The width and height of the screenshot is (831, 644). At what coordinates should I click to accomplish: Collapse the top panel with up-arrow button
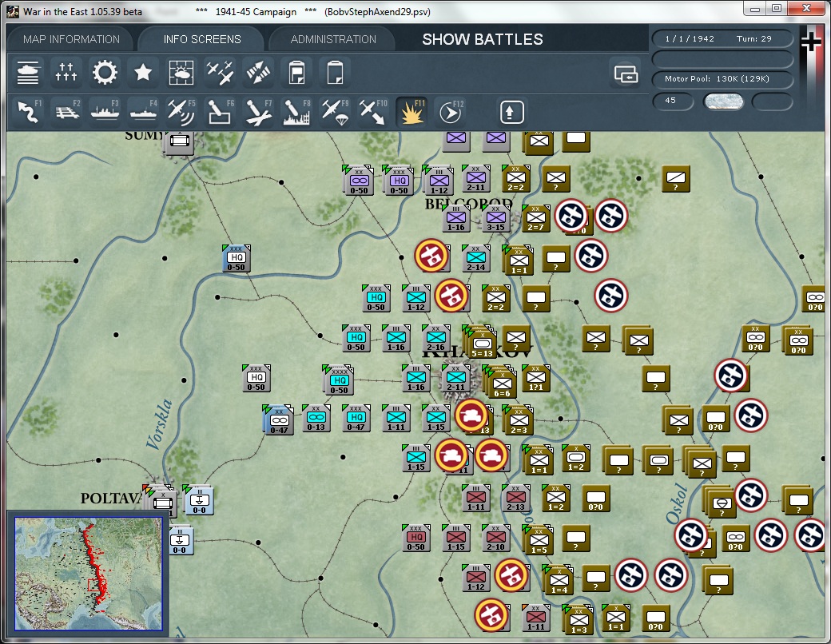511,112
